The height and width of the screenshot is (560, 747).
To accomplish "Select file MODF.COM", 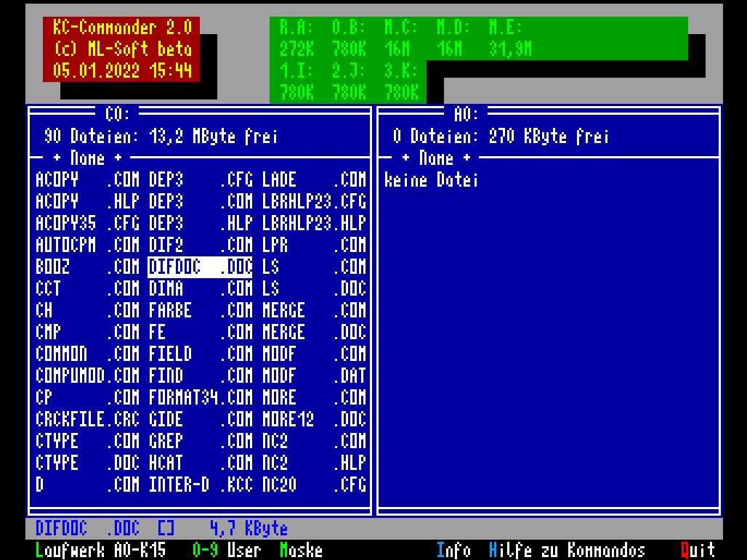I will [x=314, y=354].
